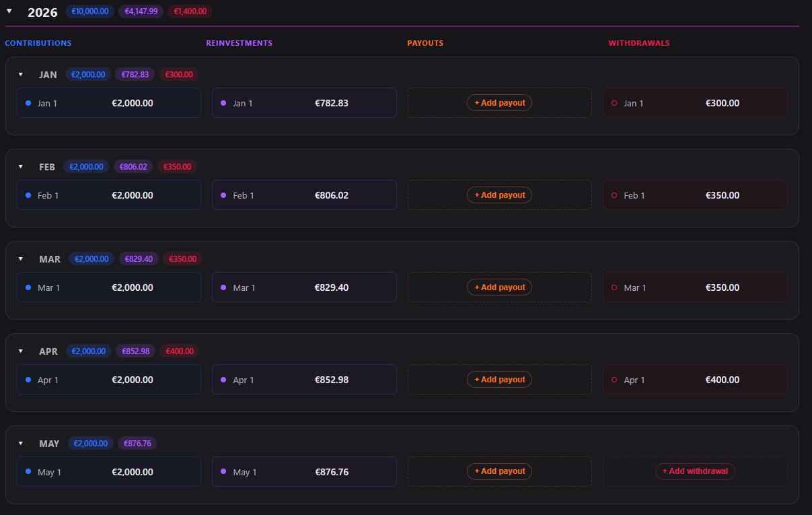Click the REINVESTMENTS column header

pyautogui.click(x=239, y=43)
